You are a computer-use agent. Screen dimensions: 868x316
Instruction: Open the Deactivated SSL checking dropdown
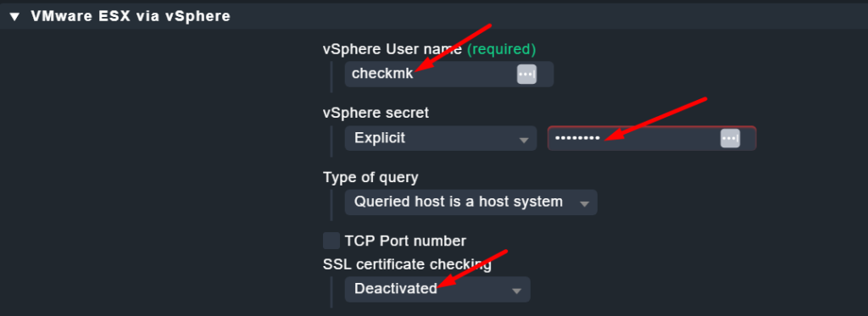click(437, 289)
